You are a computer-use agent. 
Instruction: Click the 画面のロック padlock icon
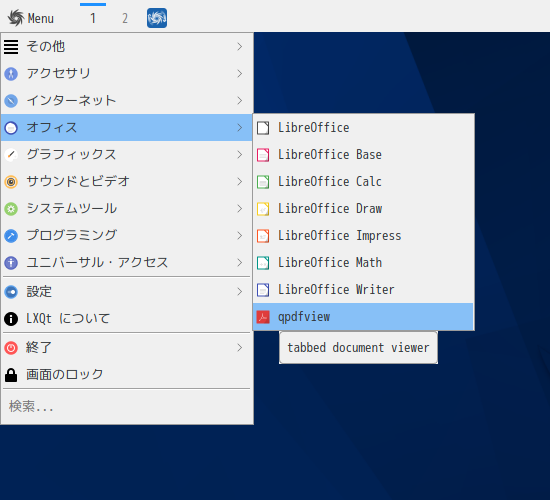click(11, 375)
